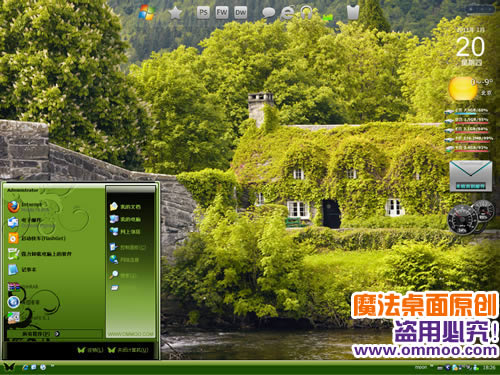Open Control Panel in the start menu
The height and width of the screenshot is (375, 500).
point(128,247)
